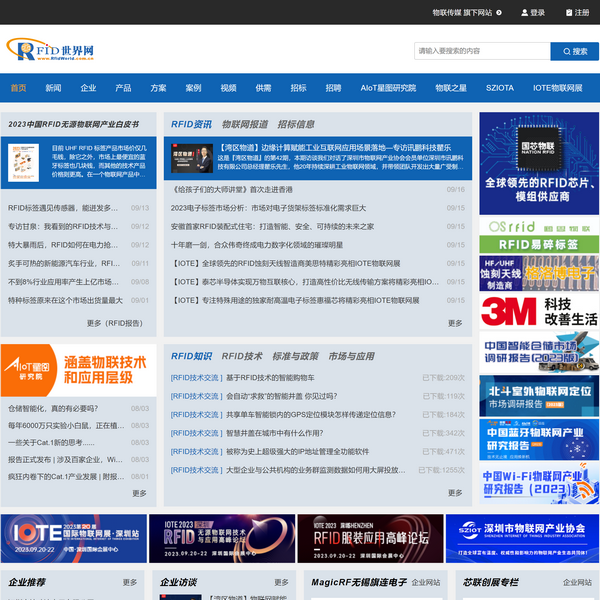Click the RFID世界网 logo
600x600 pixels.
pos(50,50)
